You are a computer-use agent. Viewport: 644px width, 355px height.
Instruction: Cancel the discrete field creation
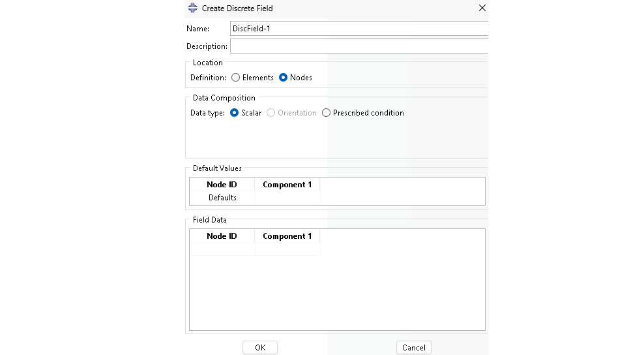tap(413, 348)
